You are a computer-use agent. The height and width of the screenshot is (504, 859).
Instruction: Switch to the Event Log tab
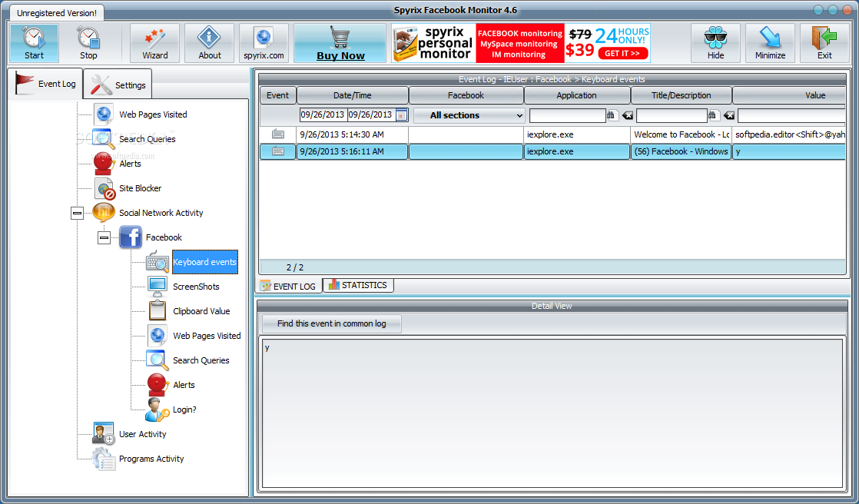(45, 84)
